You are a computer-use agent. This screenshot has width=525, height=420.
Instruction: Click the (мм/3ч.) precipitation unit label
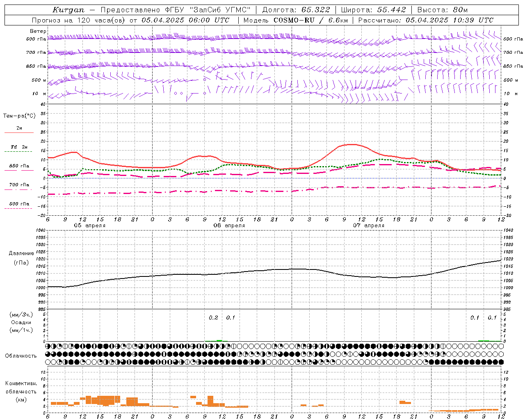21,315
